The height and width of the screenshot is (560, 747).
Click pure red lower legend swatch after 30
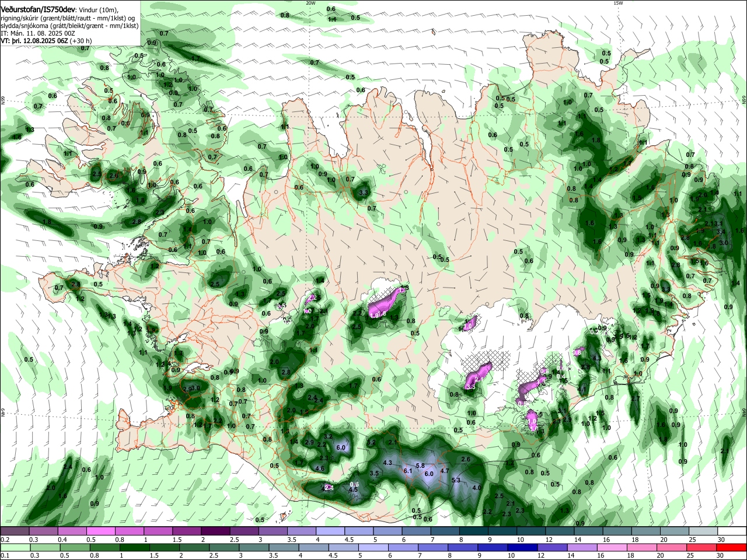pos(732,547)
